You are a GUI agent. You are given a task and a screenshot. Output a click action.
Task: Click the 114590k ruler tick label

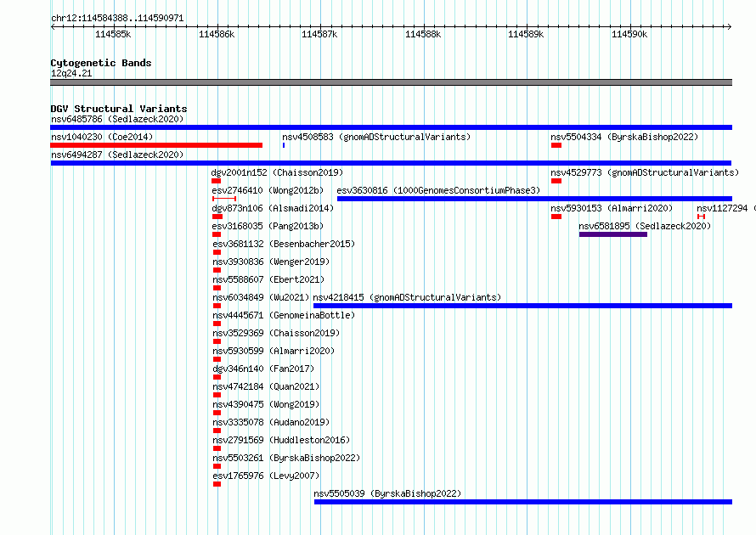pos(629,34)
